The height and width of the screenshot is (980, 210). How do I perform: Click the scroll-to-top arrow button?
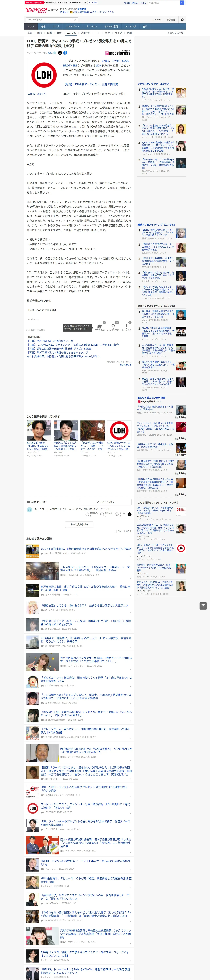203,606
